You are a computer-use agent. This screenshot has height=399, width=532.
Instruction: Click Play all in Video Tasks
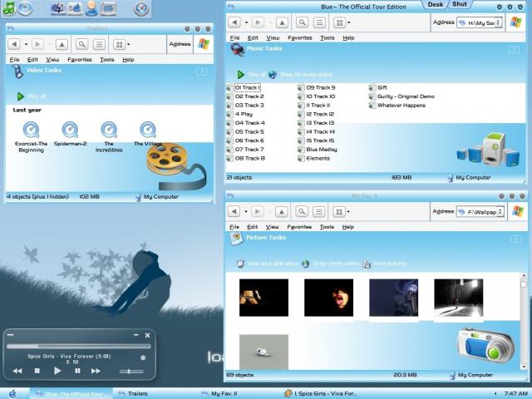point(32,96)
